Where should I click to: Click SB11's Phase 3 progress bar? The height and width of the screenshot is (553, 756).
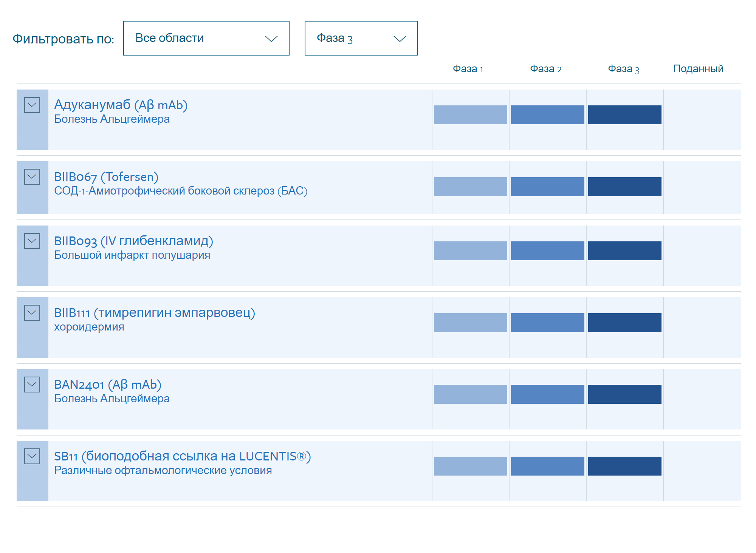tap(625, 466)
